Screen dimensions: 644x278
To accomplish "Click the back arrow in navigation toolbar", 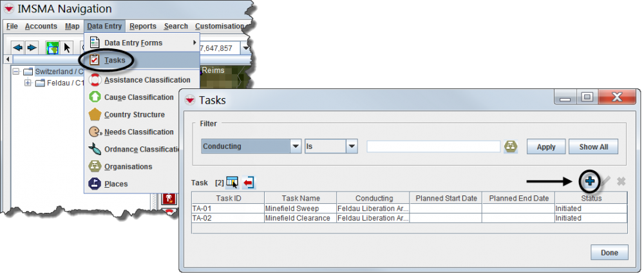I will point(18,48).
